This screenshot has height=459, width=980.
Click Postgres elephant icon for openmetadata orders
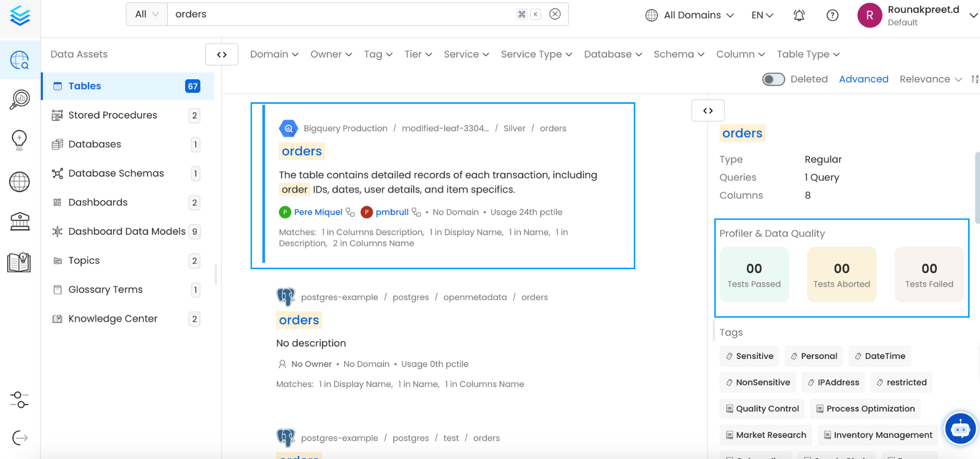[x=286, y=297]
